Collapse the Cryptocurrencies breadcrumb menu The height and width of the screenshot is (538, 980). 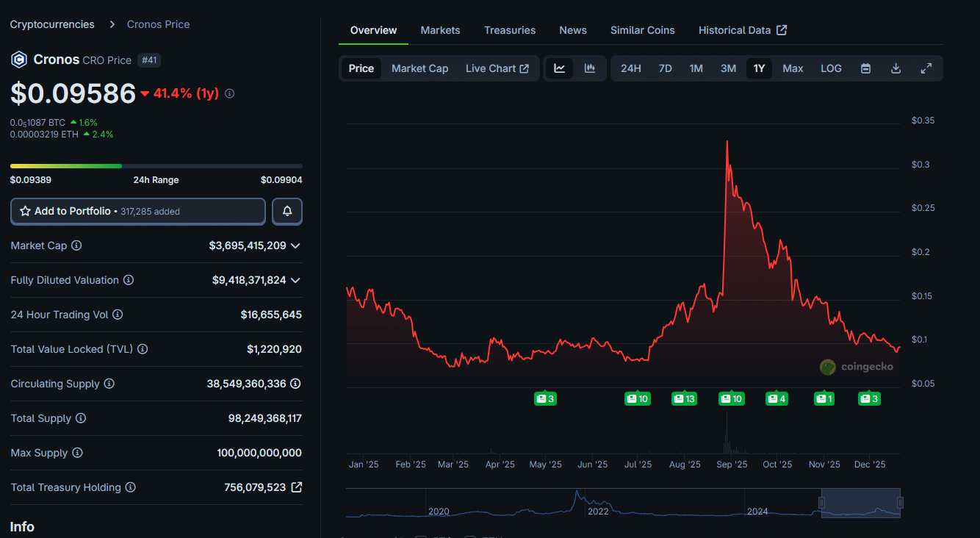tap(51, 24)
